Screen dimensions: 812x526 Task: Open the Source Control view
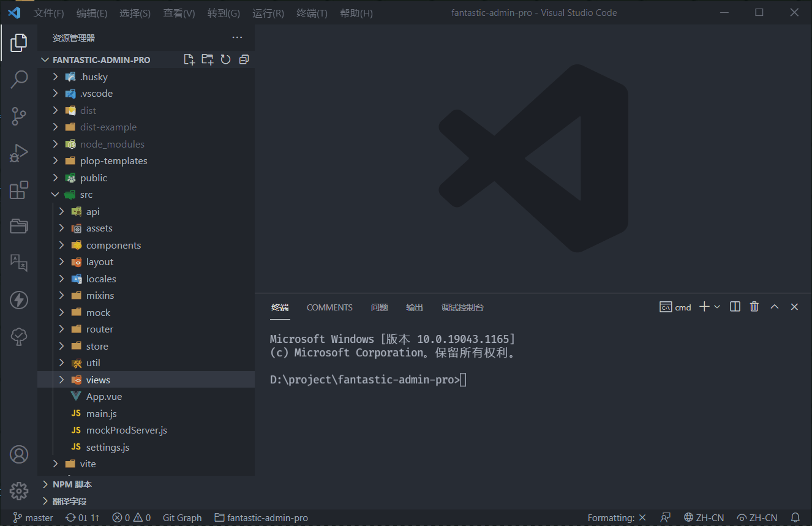(x=19, y=116)
